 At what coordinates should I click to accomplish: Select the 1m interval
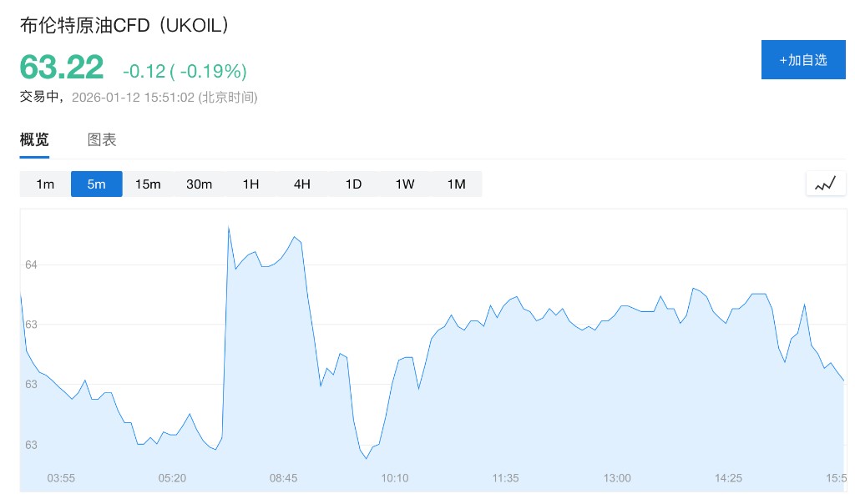point(45,184)
